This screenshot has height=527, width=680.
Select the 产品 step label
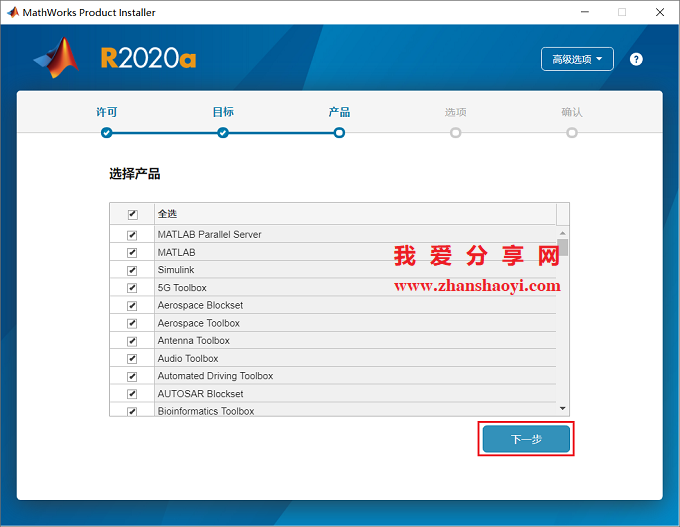(339, 112)
